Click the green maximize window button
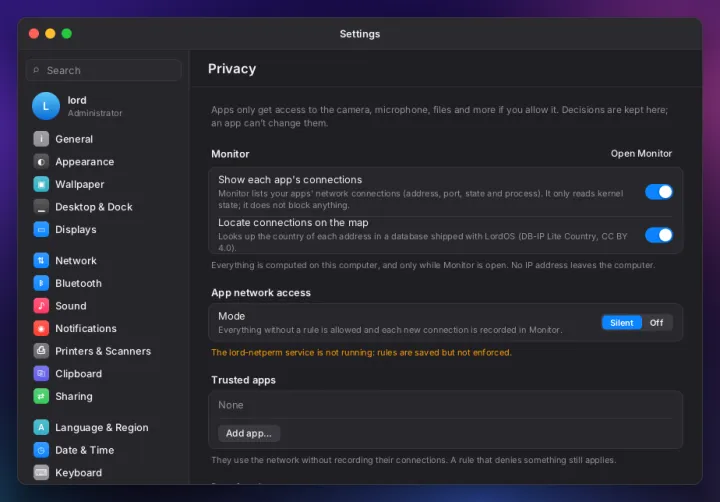Image resolution: width=720 pixels, height=502 pixels. (67, 34)
